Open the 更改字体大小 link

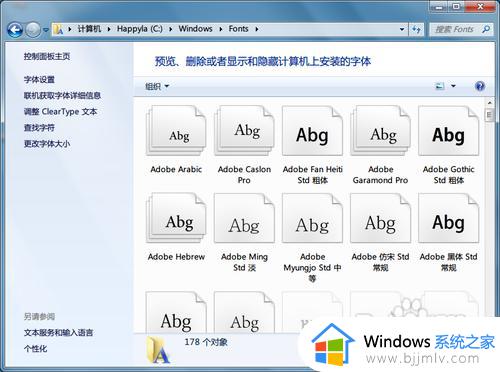47,144
